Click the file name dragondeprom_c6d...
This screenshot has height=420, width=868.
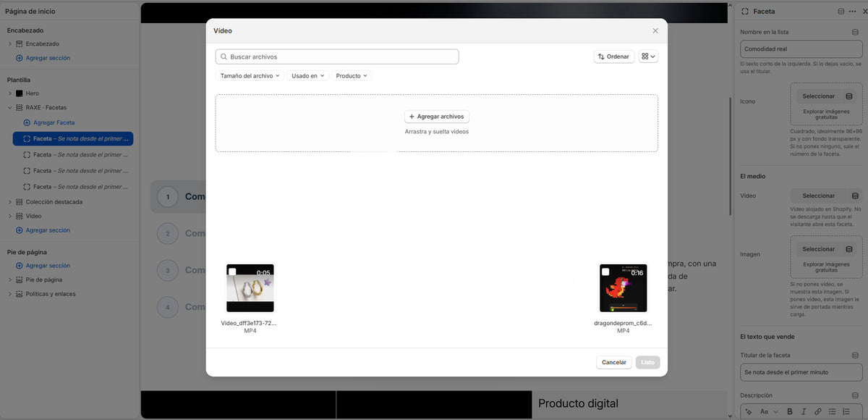(x=623, y=323)
